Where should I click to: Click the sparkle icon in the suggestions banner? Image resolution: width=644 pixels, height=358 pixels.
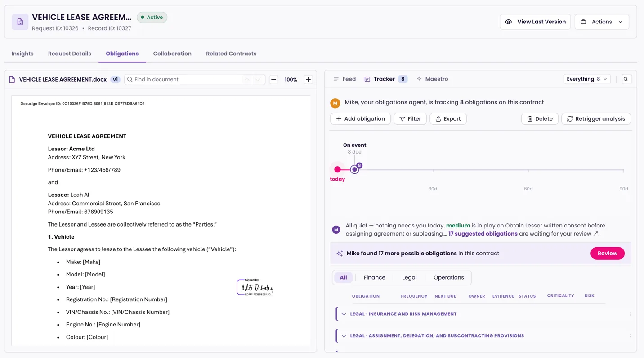[340, 254]
